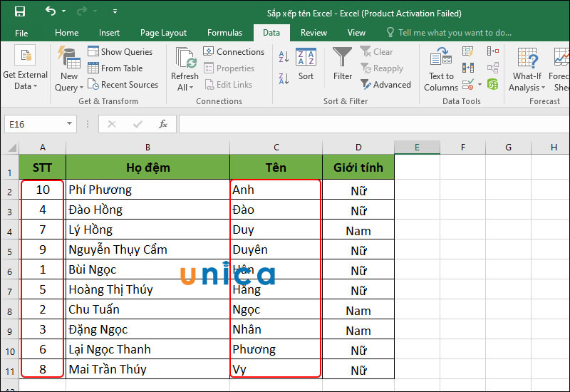Select cell containing Nguyễn Thụy Cẩm
This screenshot has height=392, width=570.
pyautogui.click(x=148, y=249)
